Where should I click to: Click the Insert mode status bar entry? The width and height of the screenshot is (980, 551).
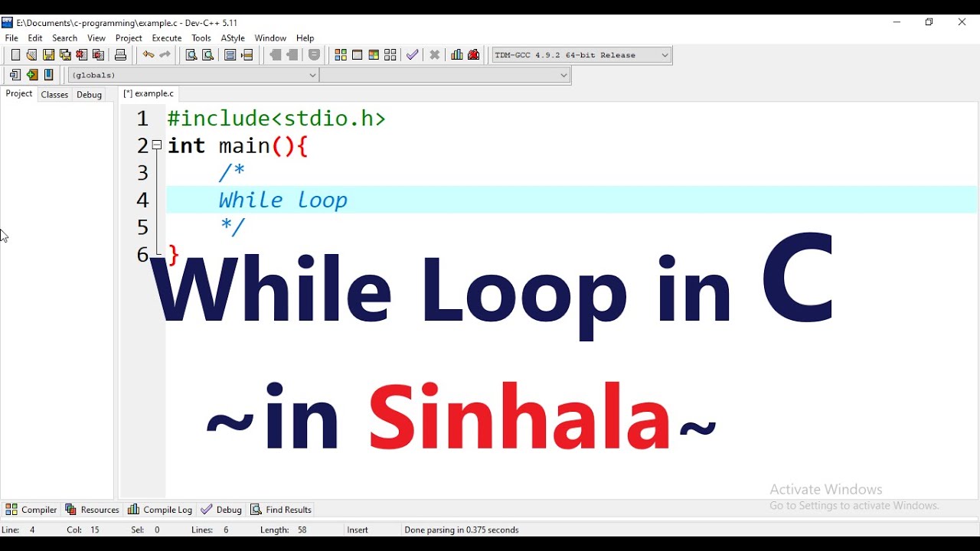click(358, 530)
